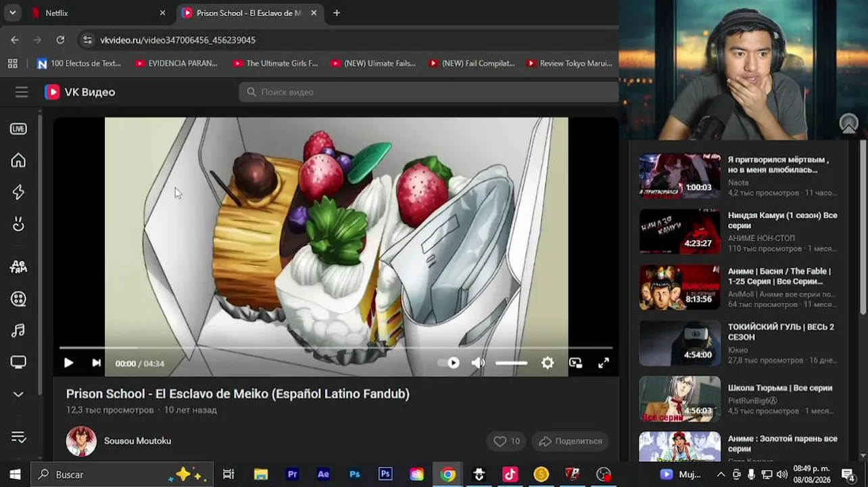Open the VK Video hamburger menu
The height and width of the screenshot is (487, 868).
pos(22,92)
